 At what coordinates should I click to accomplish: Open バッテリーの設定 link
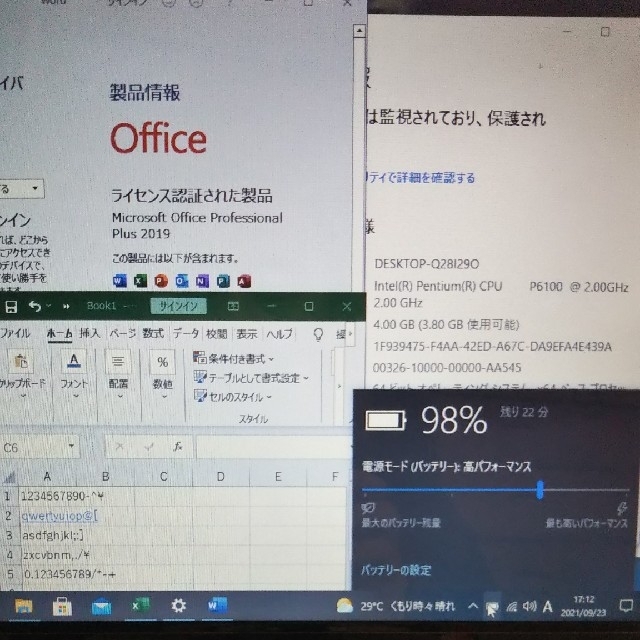point(396,570)
